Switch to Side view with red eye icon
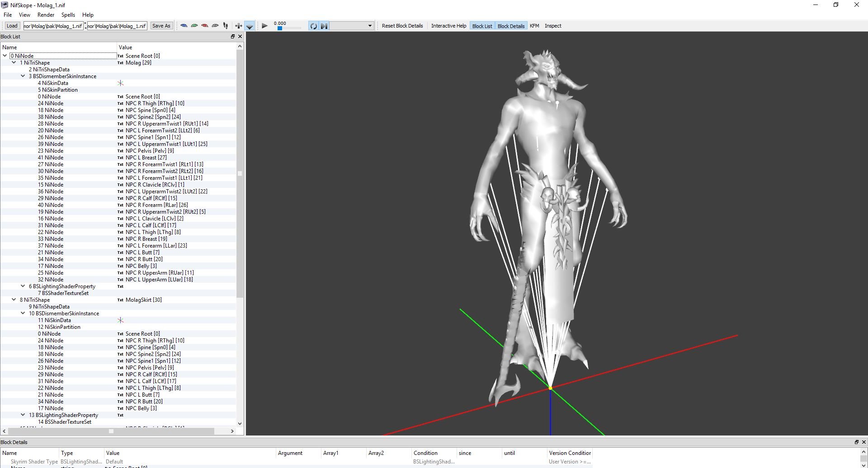Image resolution: width=868 pixels, height=468 pixels. [x=205, y=26]
